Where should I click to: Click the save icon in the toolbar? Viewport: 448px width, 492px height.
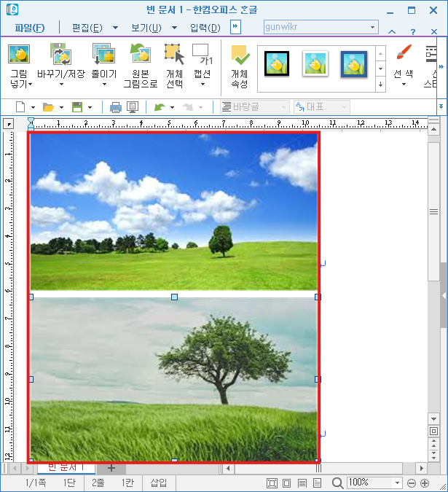pos(77,107)
